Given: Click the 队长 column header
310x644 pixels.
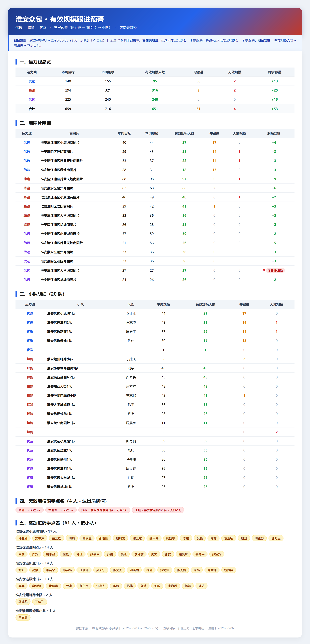Looking at the screenshot, I should [131, 304].
